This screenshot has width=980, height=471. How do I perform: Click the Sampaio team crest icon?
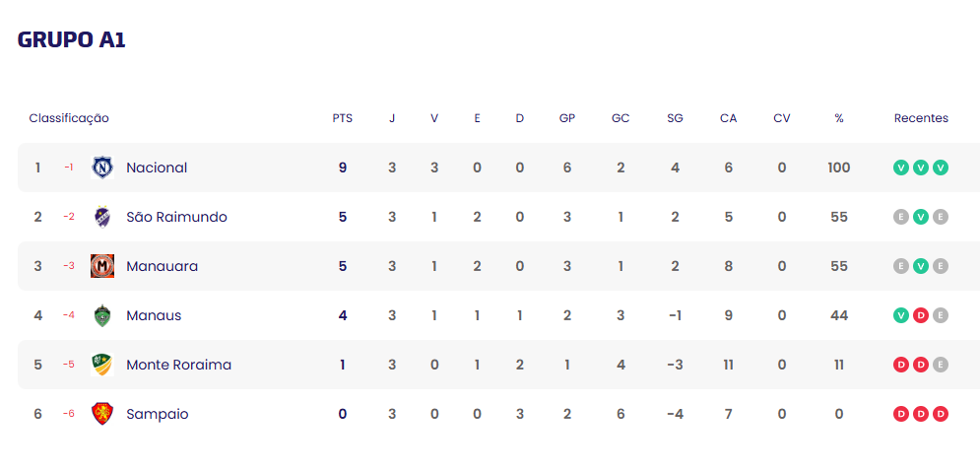click(102, 414)
